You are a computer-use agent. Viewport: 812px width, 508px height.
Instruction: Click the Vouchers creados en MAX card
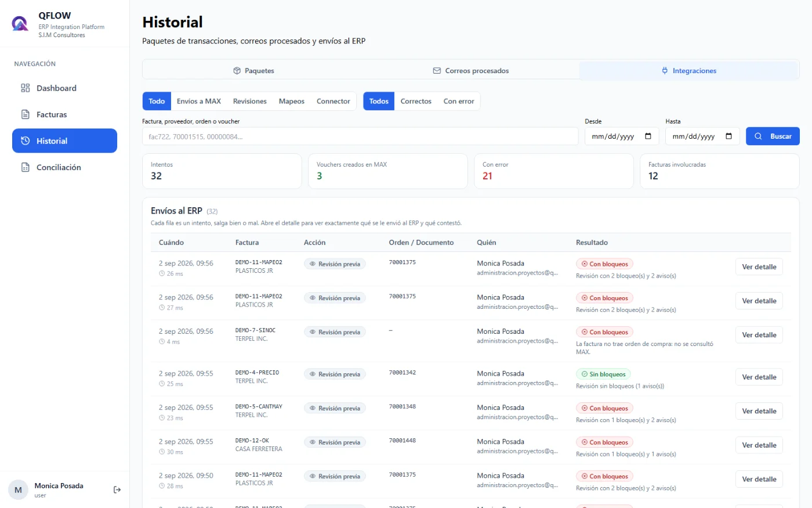(x=388, y=171)
